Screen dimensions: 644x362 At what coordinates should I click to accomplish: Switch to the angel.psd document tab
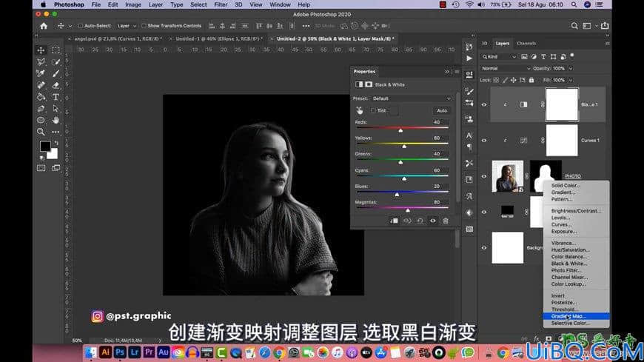(118, 38)
